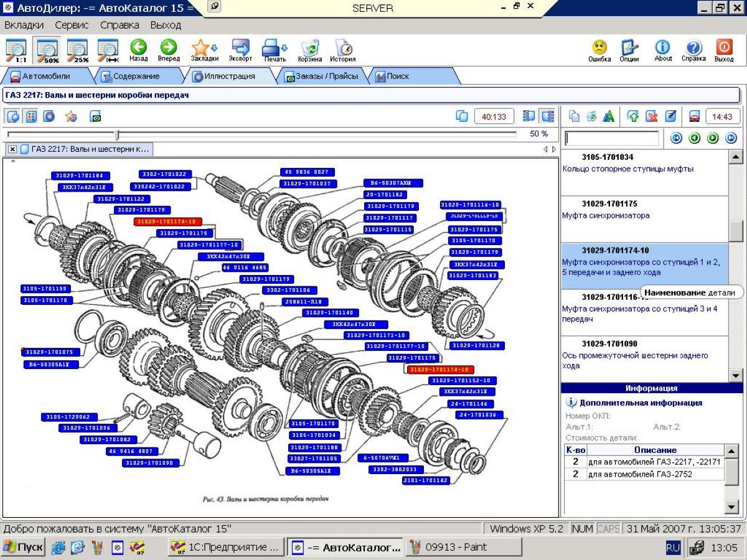Click the Экспорт export icon
The height and width of the screenshot is (560, 747).
[x=240, y=50]
